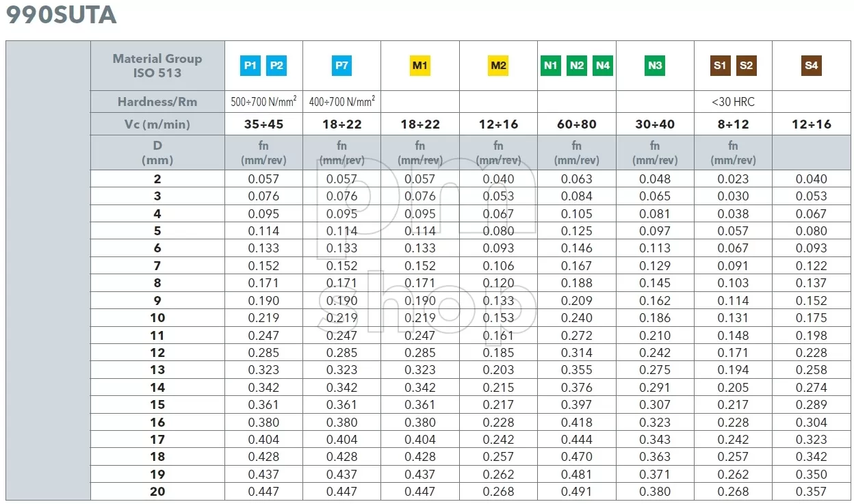Click feed value 0.470 in diameter 18 row
This screenshot has height=504, width=854.
tap(577, 457)
